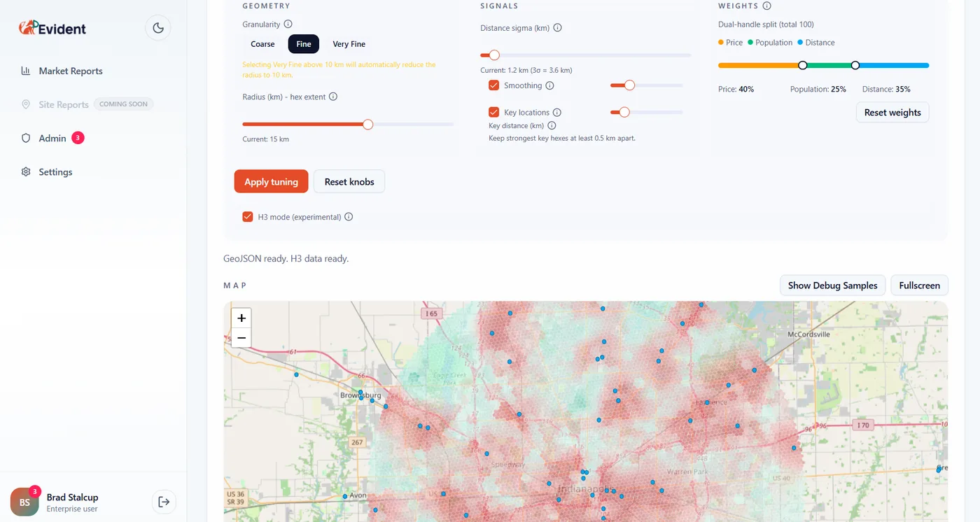Open Key locations info icon
Viewport: 980px width, 522px height.
[557, 112]
